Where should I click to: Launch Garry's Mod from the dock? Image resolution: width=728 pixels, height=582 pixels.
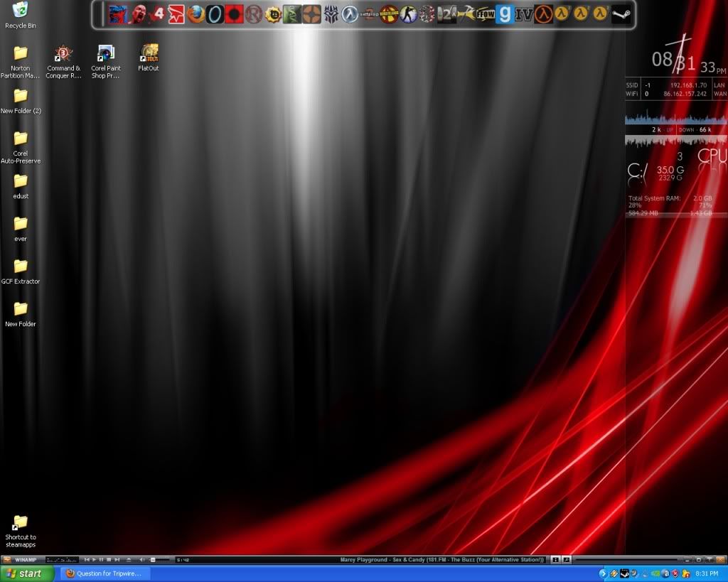click(504, 14)
